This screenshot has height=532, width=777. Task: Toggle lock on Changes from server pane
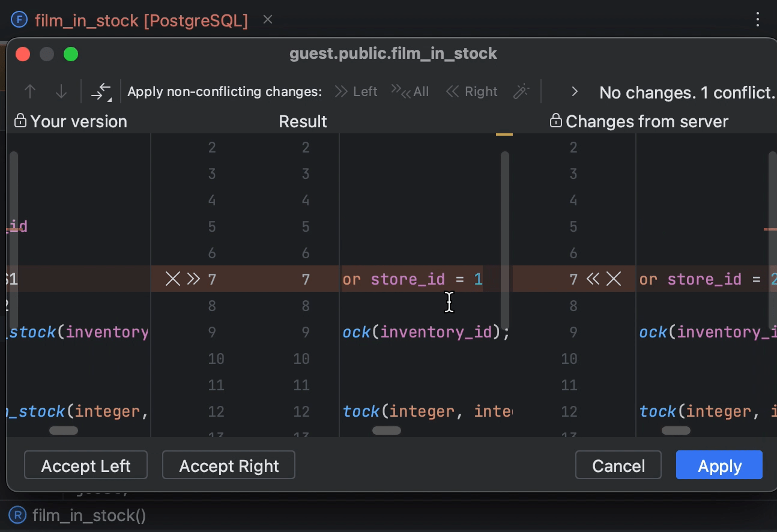pyautogui.click(x=555, y=121)
